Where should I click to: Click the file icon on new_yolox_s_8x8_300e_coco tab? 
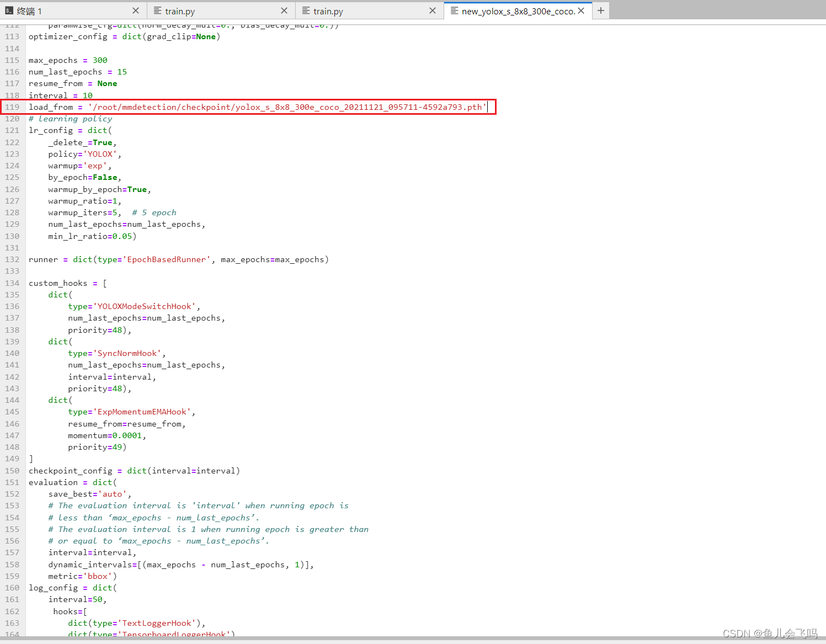pos(453,10)
